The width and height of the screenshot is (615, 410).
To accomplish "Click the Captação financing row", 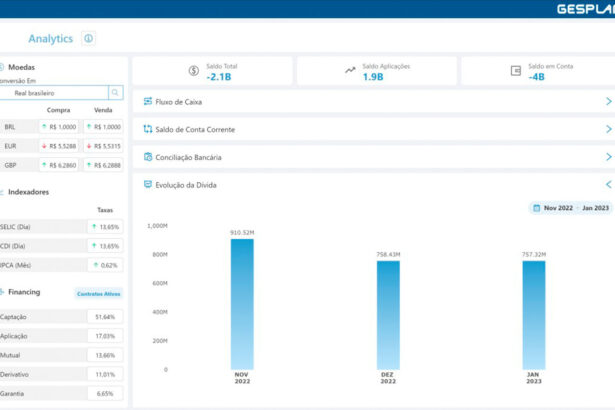I will 60,316.
